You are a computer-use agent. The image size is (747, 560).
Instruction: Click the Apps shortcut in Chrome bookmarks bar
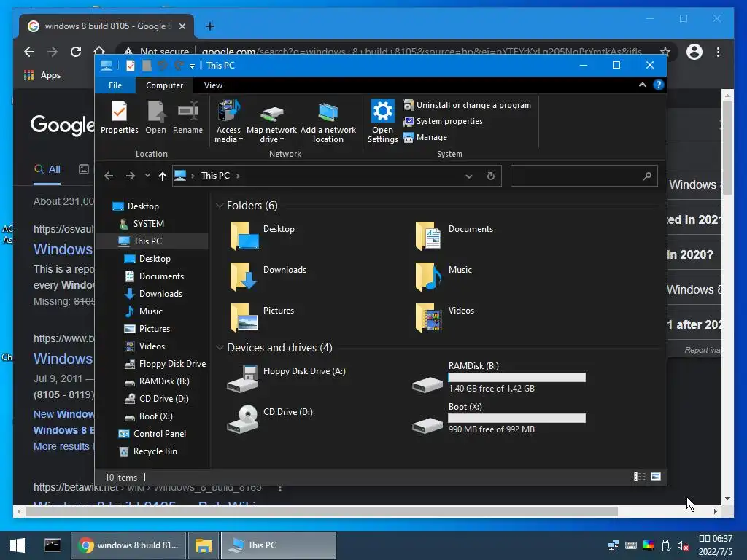point(42,75)
